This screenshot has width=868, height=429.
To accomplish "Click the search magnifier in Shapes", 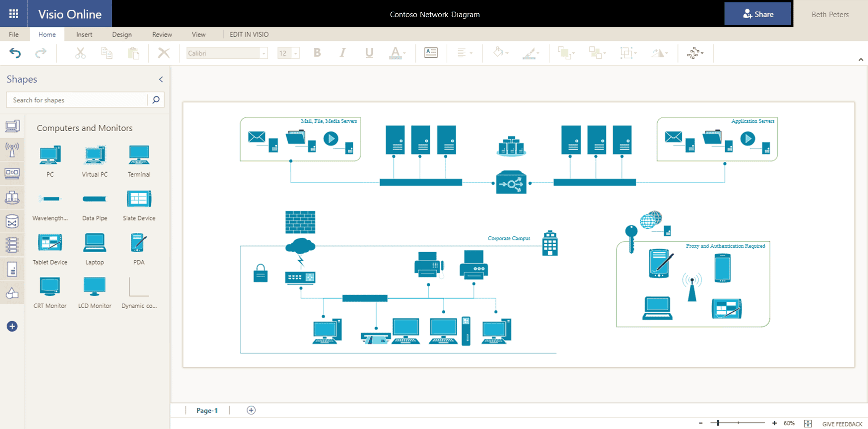I will coord(156,100).
